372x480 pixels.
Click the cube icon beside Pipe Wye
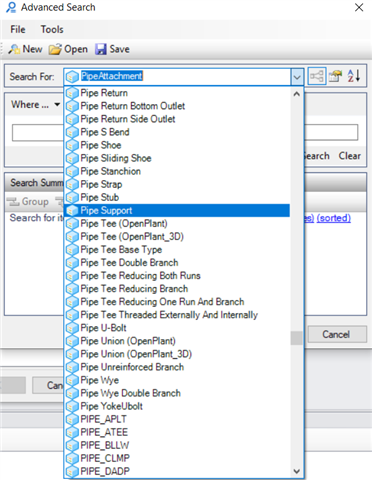click(x=72, y=380)
